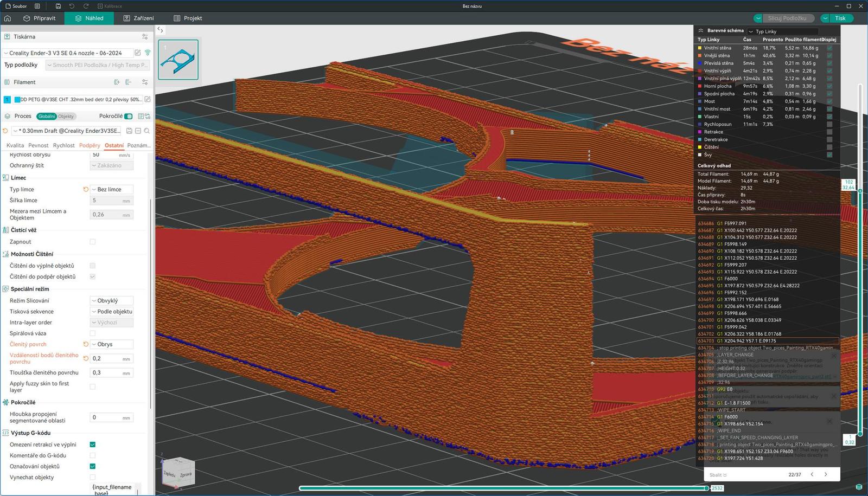Select the Objekty process scope
Viewport: 868px width, 496px height.
click(66, 116)
